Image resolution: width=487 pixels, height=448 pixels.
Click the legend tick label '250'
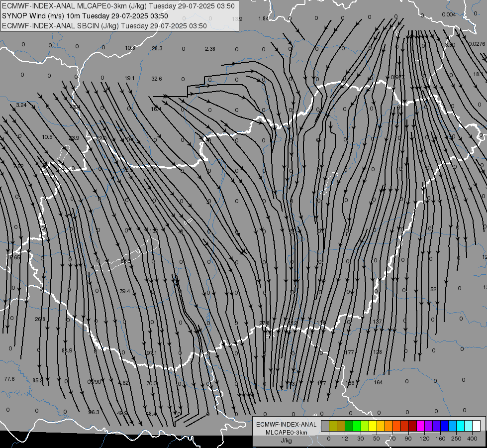456,439
